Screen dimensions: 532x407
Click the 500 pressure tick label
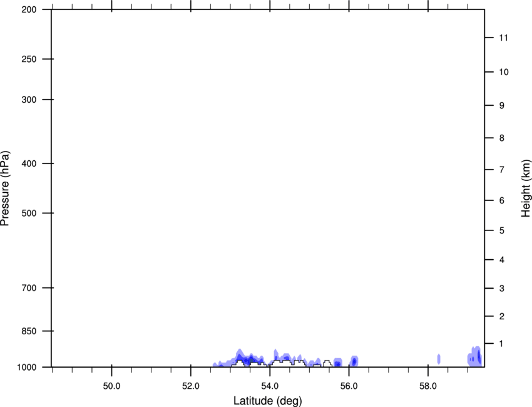(x=29, y=213)
